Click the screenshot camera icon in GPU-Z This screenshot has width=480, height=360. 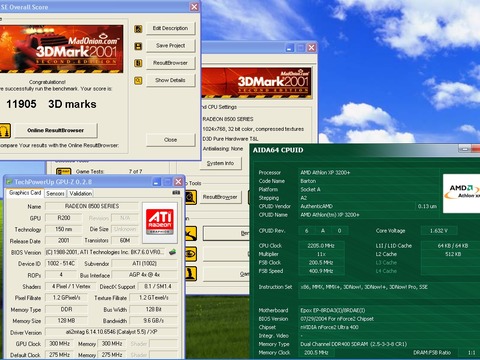pyautogui.click(x=176, y=193)
